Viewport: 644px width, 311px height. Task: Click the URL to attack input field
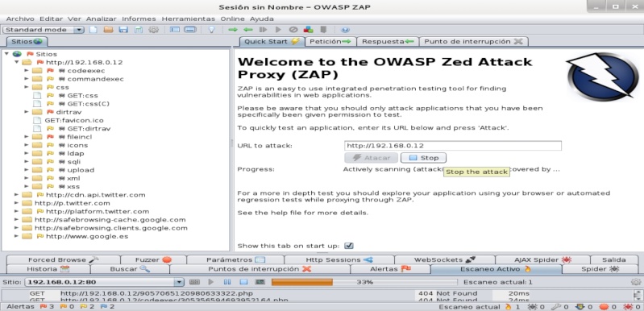(453, 146)
